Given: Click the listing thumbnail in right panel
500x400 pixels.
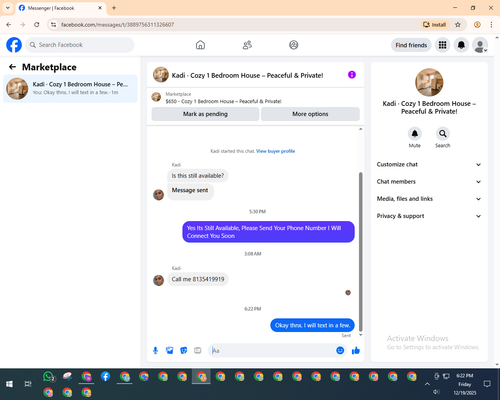Looking at the screenshot, I should click(429, 82).
